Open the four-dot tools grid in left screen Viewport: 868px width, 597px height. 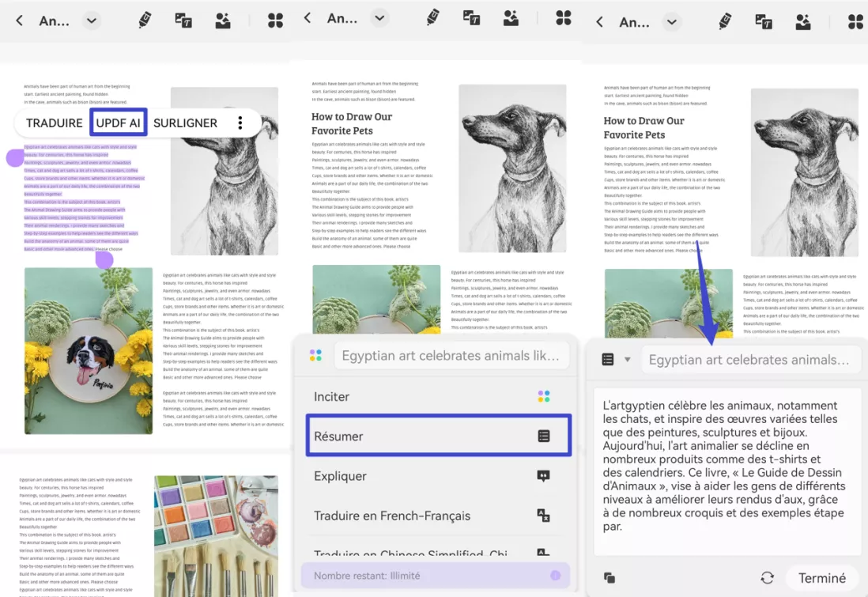(x=275, y=21)
